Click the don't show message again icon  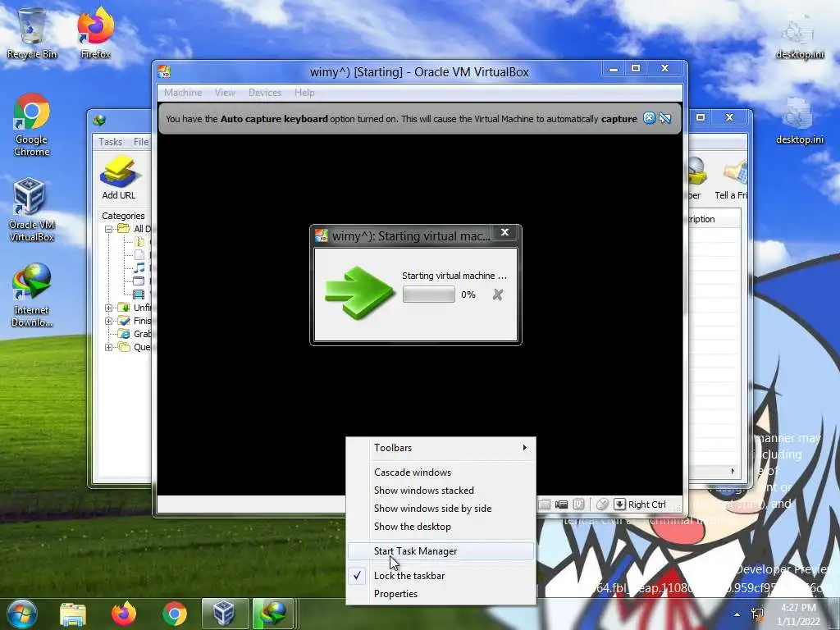coord(664,118)
